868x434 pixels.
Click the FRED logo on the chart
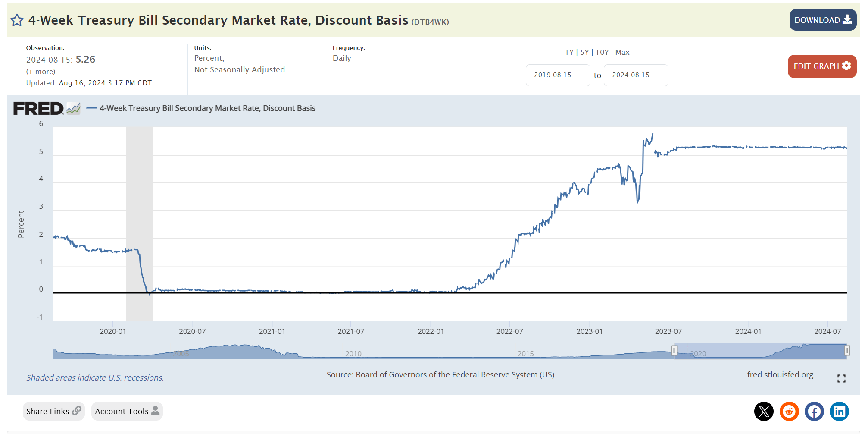(x=38, y=108)
